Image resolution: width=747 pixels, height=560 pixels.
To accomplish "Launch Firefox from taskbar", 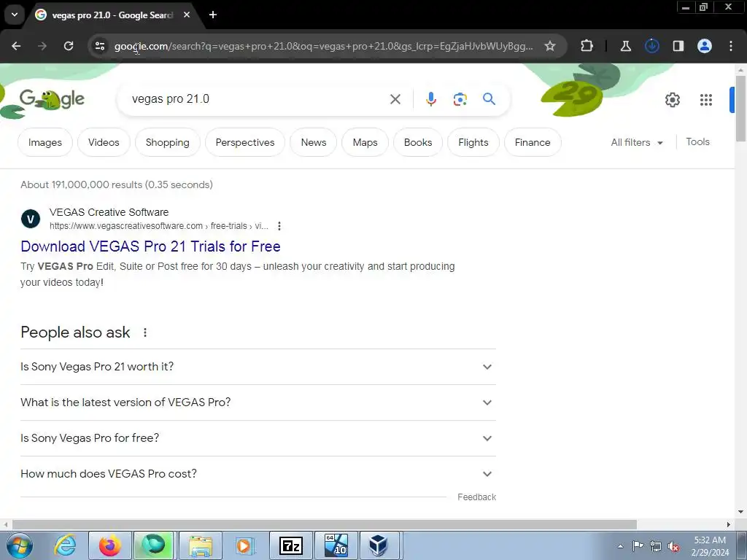I will coord(109,545).
